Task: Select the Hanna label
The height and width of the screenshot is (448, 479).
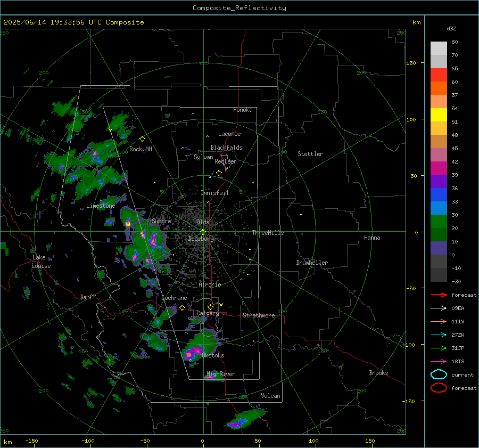Action: point(372,238)
